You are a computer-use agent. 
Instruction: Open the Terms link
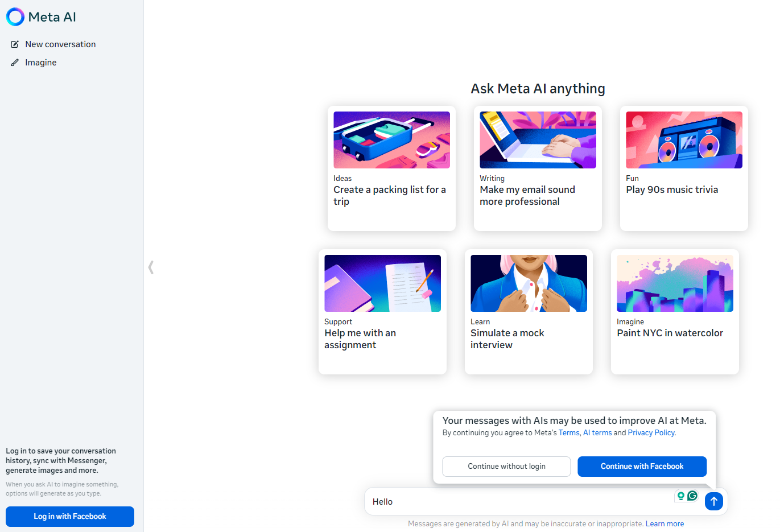pyautogui.click(x=569, y=433)
